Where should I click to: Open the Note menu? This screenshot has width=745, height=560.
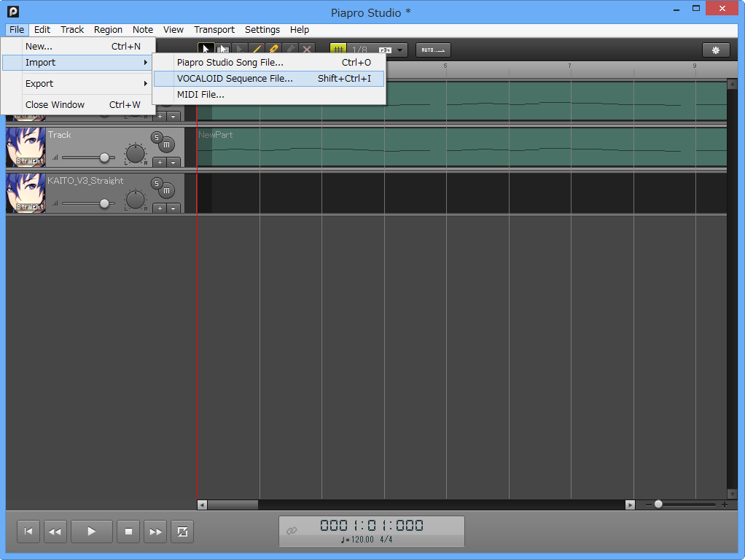coord(143,29)
